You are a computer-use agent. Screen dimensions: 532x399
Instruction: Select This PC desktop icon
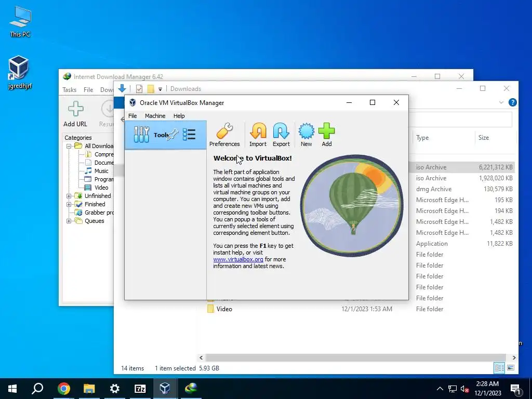pyautogui.click(x=20, y=22)
